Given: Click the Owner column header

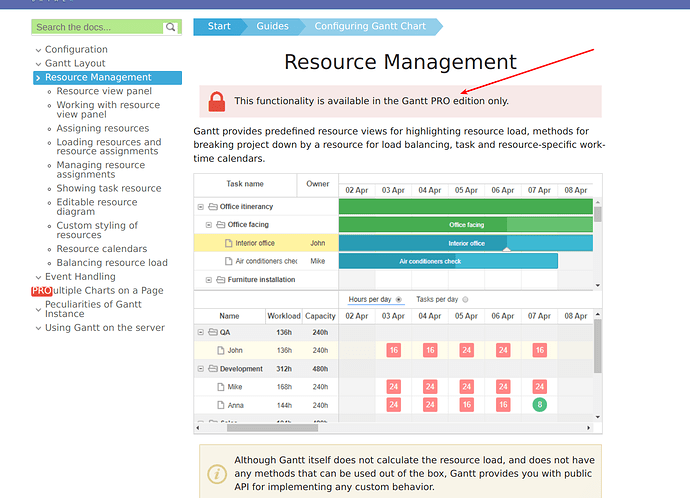Looking at the screenshot, I should 318,184.
